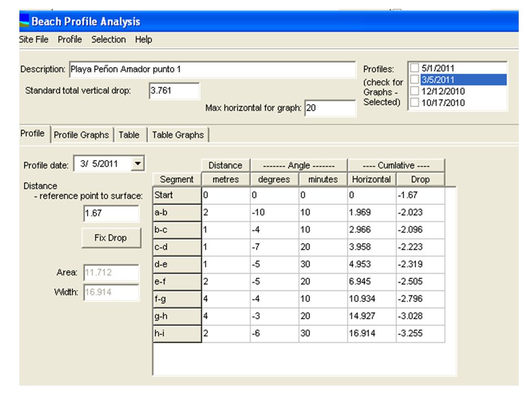This screenshot has width=532, height=399.
Task: Click the degrees cell showing -7
Action: coord(274,247)
